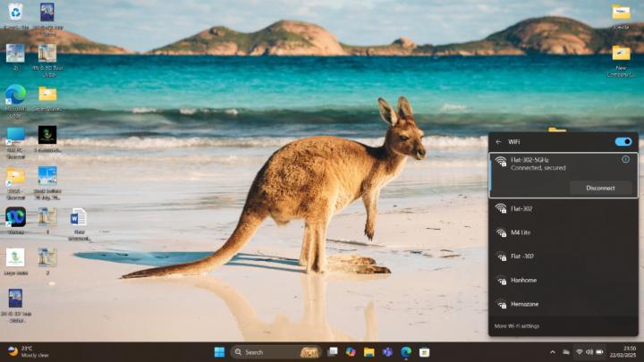
Task: Select the Microsoft Edge desktop shortcut
Action: (15, 96)
